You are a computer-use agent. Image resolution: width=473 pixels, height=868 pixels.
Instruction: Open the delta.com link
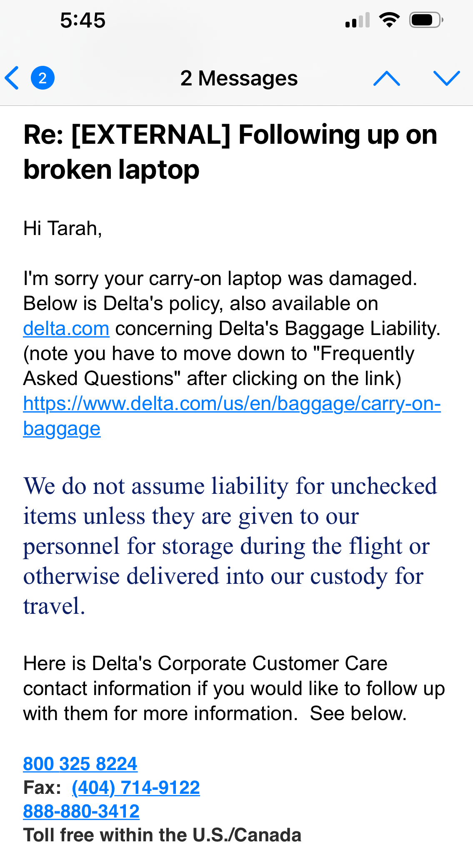66,328
